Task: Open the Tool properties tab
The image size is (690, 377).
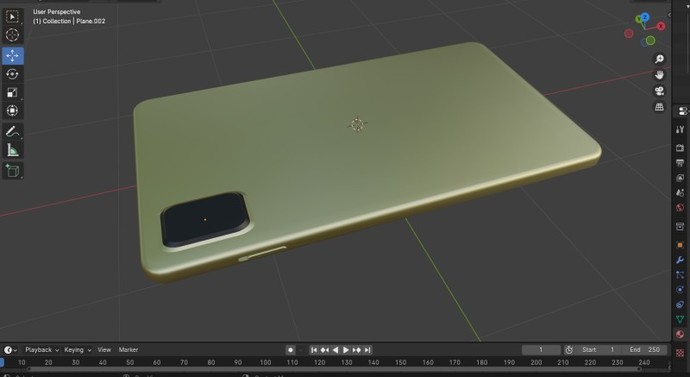Action: pos(680,130)
